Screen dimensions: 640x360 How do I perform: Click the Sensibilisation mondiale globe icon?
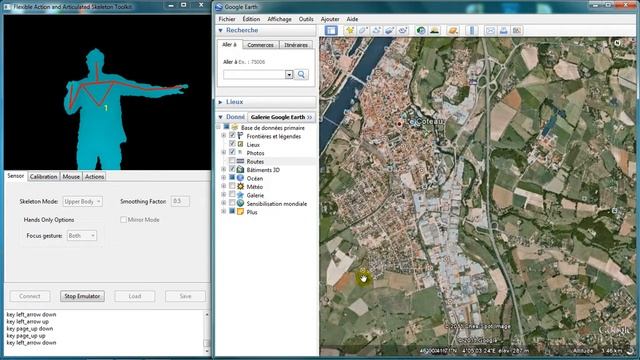tap(240, 203)
